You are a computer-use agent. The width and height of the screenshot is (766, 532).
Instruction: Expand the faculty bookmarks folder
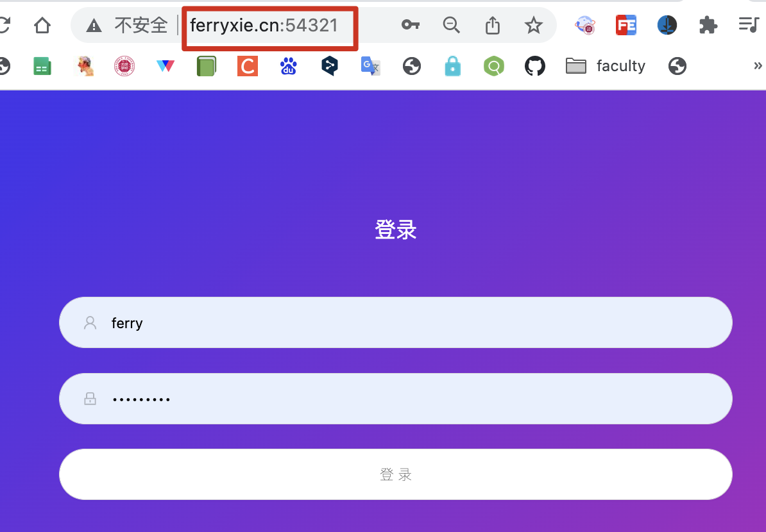point(606,66)
